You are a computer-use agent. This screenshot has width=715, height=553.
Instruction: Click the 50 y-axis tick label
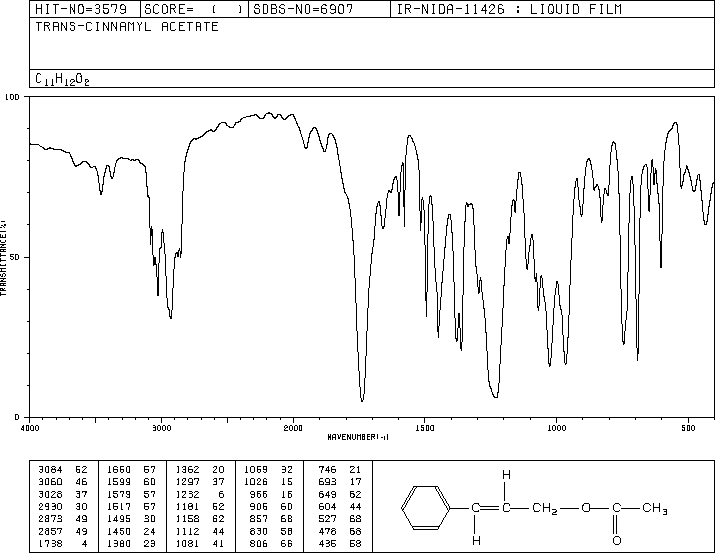(x=15, y=257)
